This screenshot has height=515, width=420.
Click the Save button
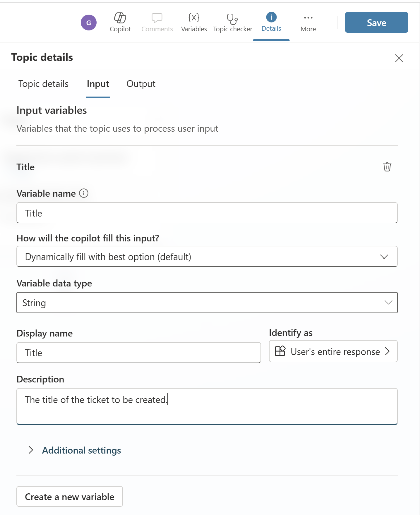pos(376,22)
